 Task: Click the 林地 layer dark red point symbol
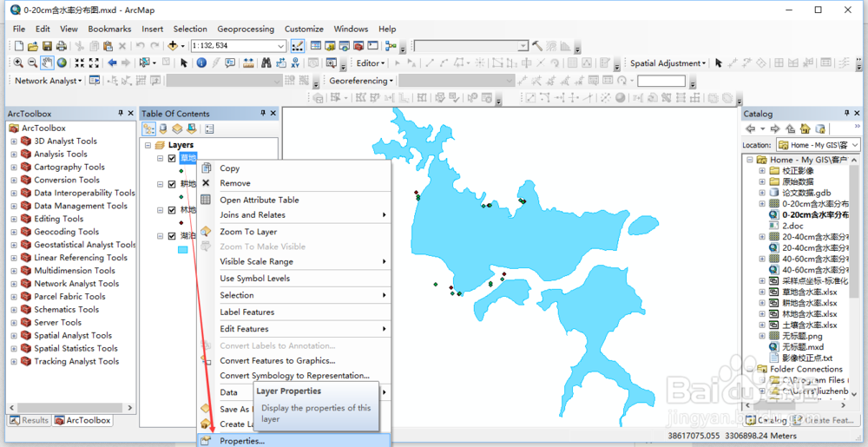click(x=181, y=223)
